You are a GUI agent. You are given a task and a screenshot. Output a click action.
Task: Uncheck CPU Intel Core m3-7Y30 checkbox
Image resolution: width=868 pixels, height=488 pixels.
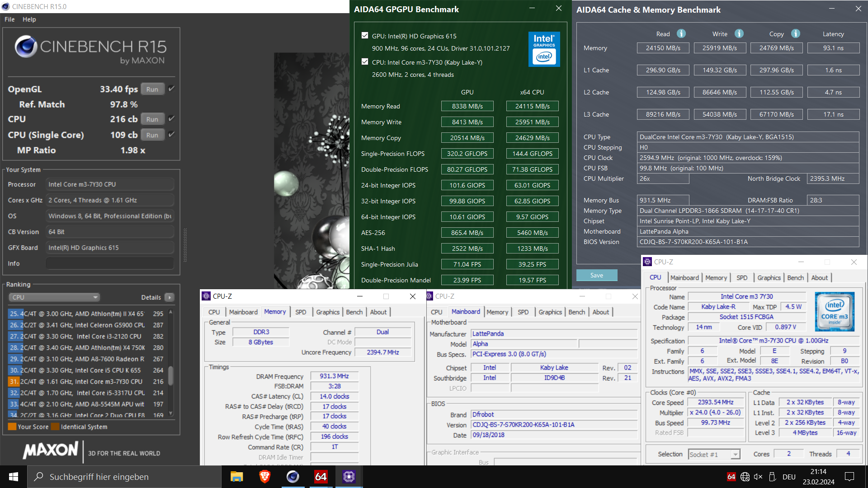click(x=365, y=62)
